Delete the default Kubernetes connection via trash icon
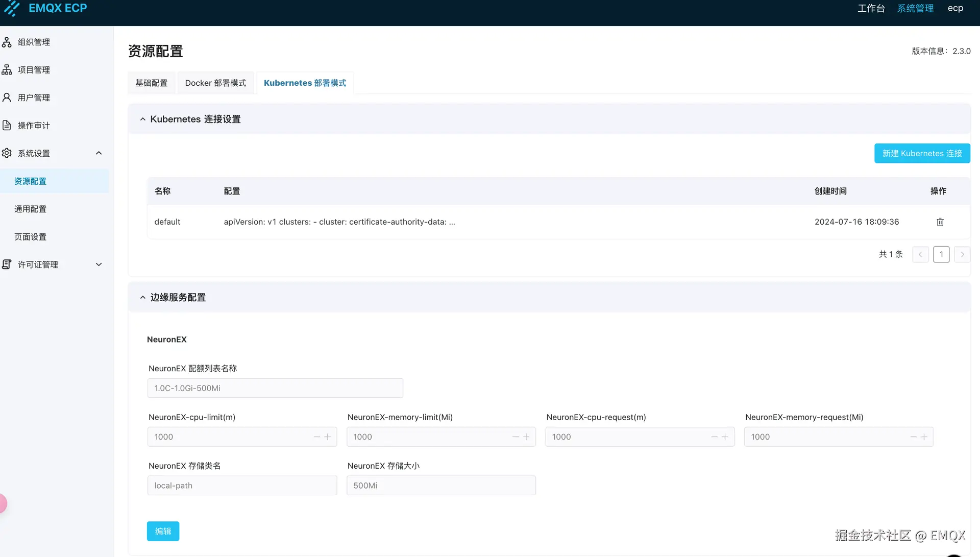The width and height of the screenshot is (980, 557). click(x=940, y=222)
